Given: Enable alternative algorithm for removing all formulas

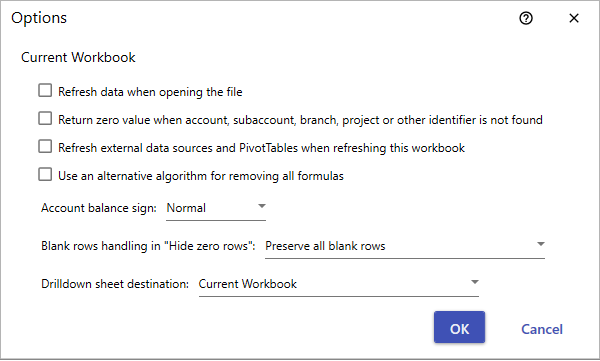Looking at the screenshot, I should [45, 175].
